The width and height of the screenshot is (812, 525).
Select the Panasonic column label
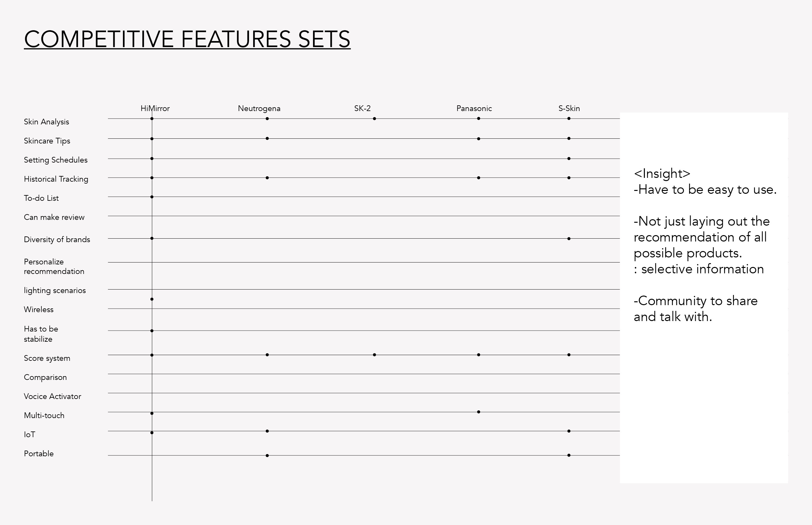coord(474,108)
